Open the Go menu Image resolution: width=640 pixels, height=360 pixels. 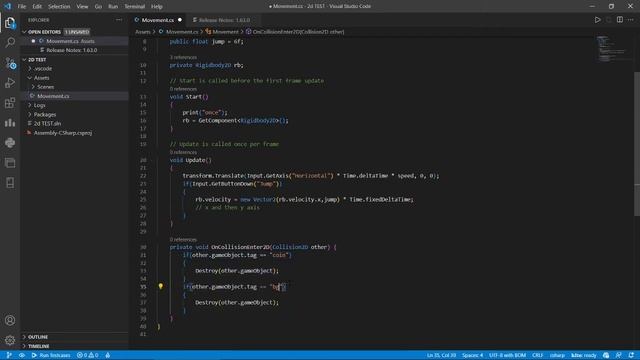pyautogui.click(x=98, y=6)
